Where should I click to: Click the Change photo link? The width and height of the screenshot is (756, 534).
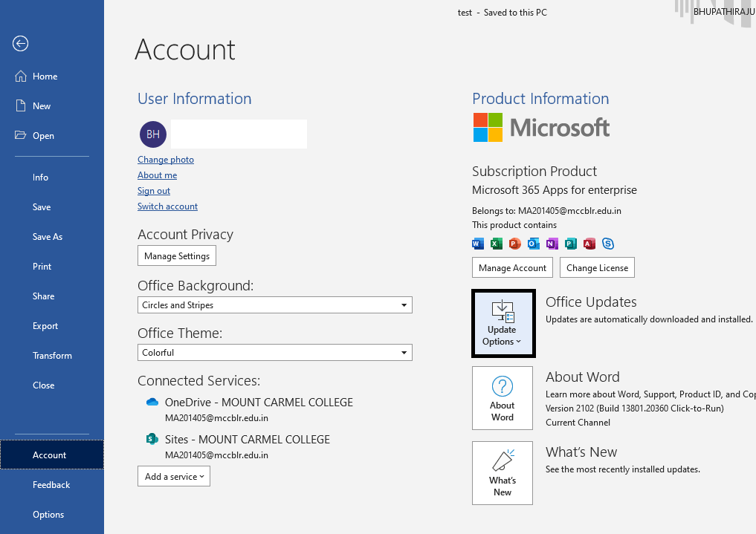pyautogui.click(x=165, y=160)
